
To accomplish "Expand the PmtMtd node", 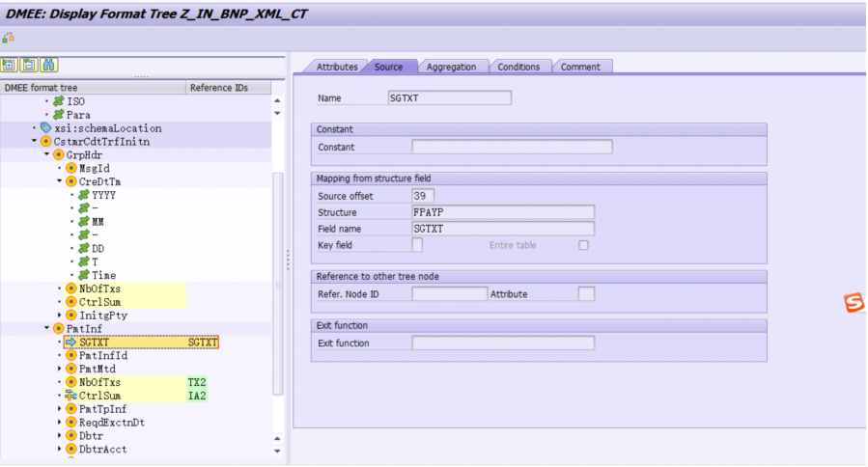I will [x=59, y=369].
